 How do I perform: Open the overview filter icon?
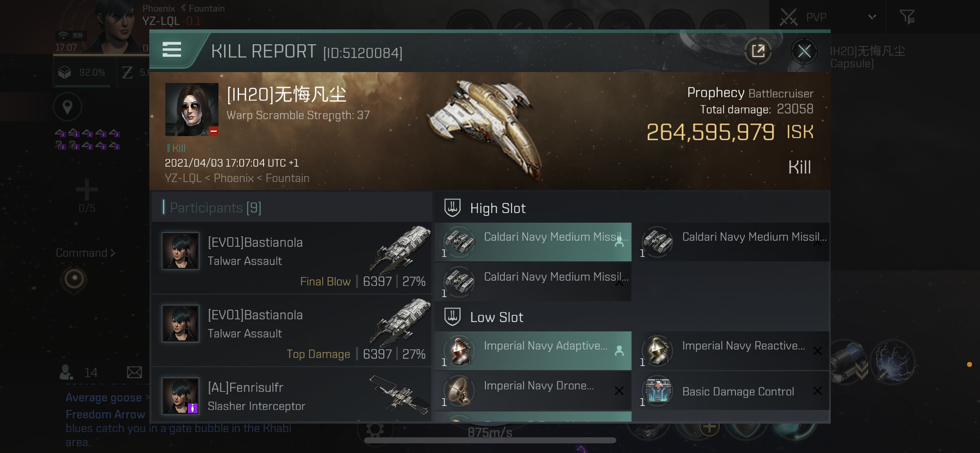pos(907,17)
